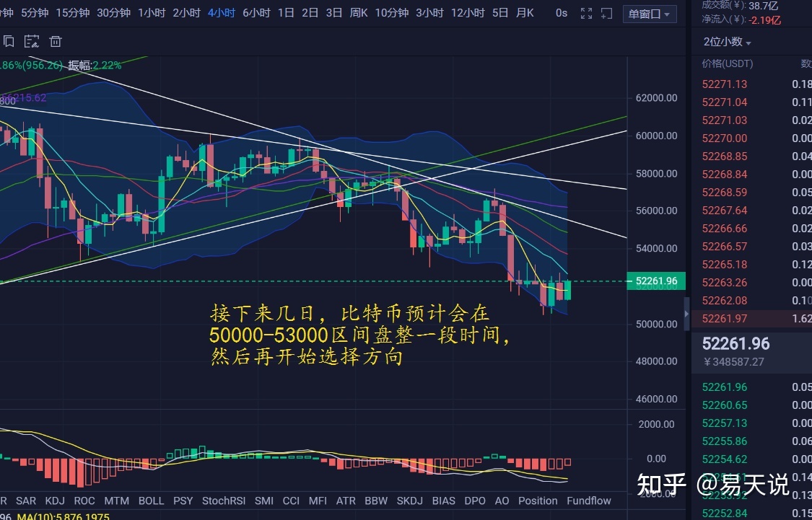Switch to the 周K timeframe
This screenshot has width=812, height=520.
click(359, 13)
